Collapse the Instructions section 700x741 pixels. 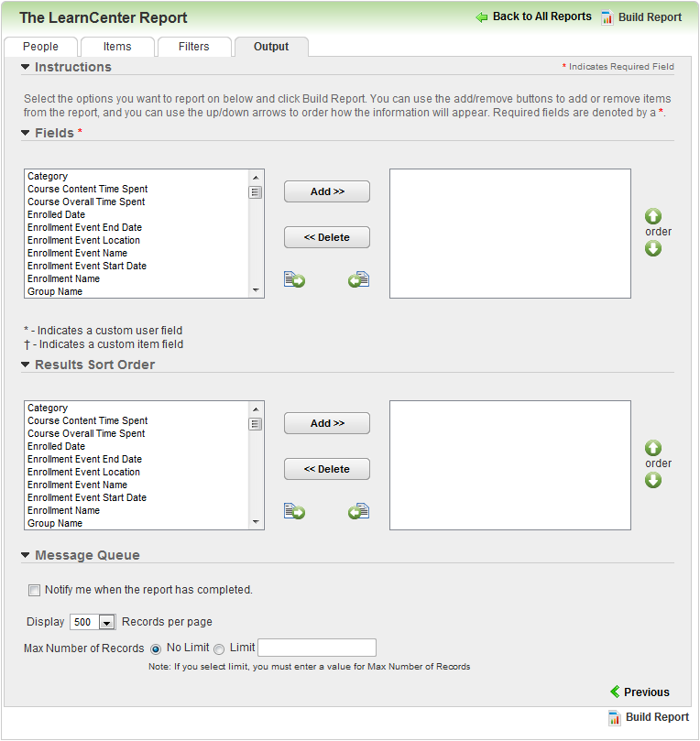point(26,67)
